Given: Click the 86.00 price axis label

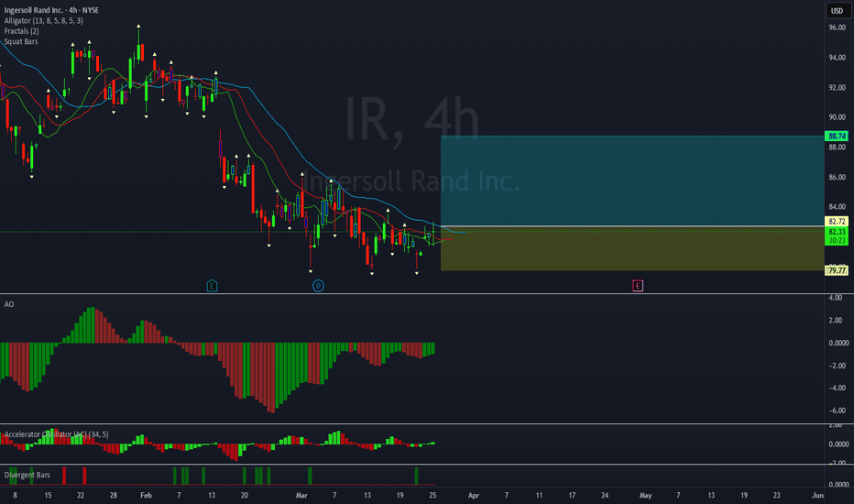Looking at the screenshot, I should click(x=838, y=177).
